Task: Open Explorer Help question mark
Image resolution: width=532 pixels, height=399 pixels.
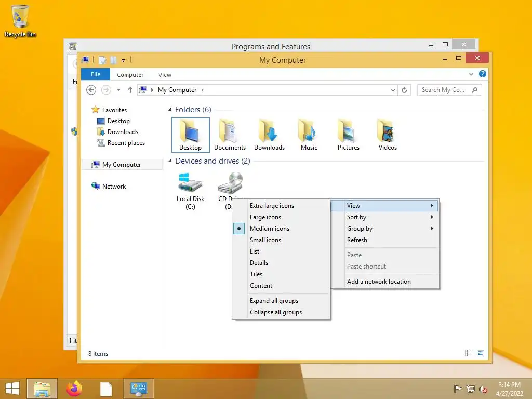Action: [483, 74]
